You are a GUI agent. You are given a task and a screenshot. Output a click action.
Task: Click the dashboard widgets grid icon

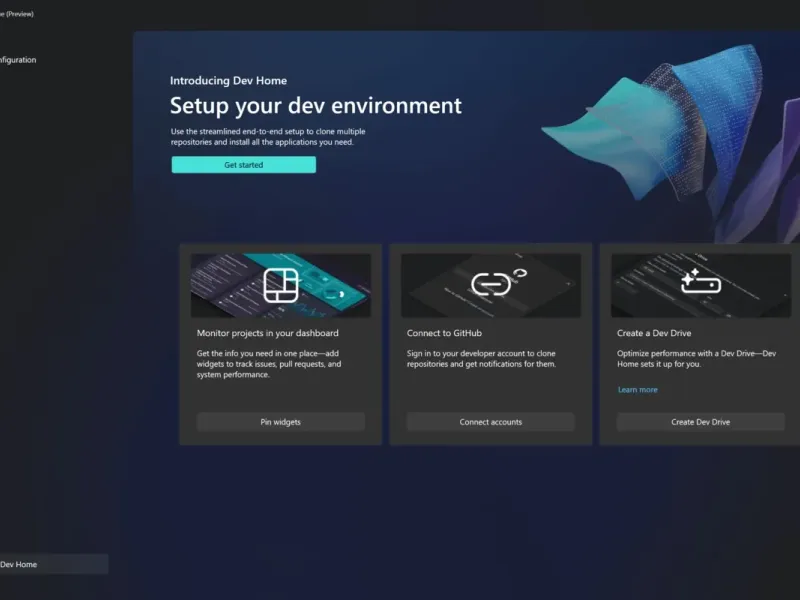point(281,285)
